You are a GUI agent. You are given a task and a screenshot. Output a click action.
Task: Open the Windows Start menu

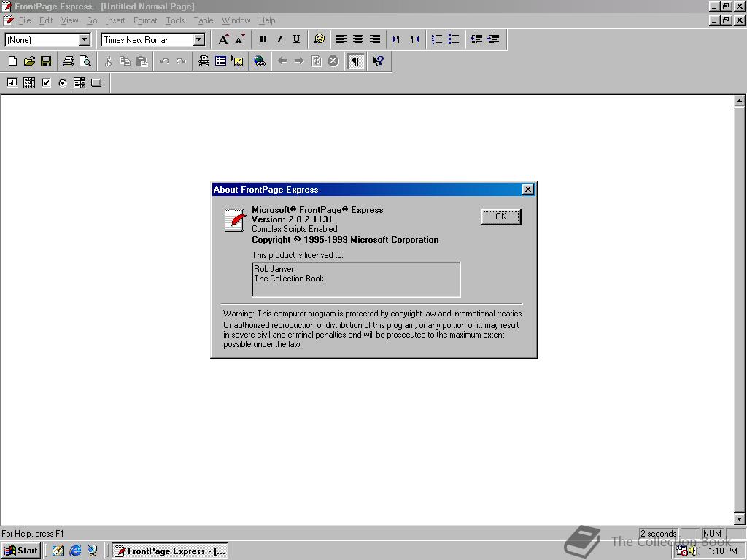(x=21, y=551)
